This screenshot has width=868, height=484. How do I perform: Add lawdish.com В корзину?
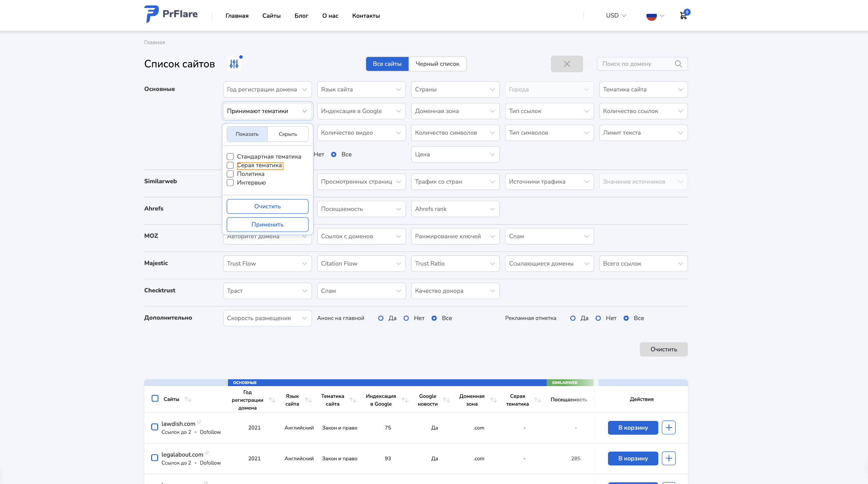coord(633,428)
